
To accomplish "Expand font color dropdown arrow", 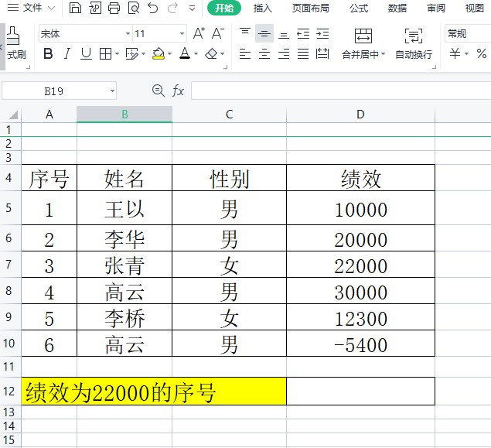I will [196, 54].
